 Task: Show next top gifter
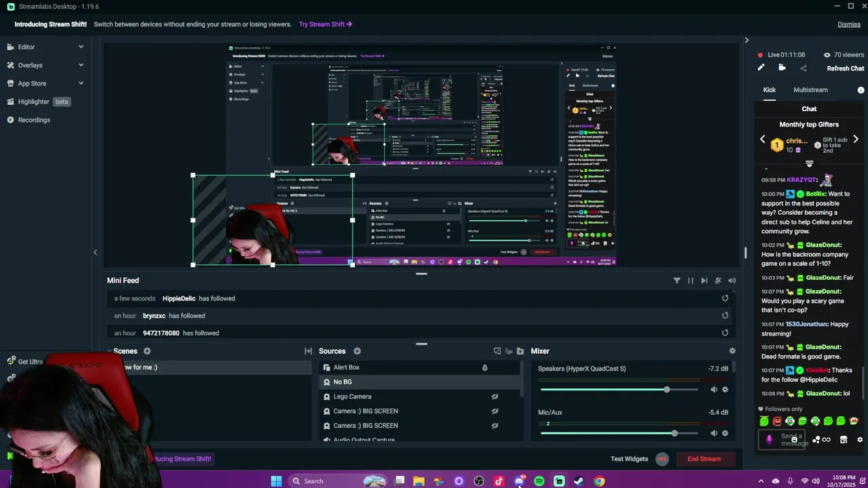[x=856, y=140]
